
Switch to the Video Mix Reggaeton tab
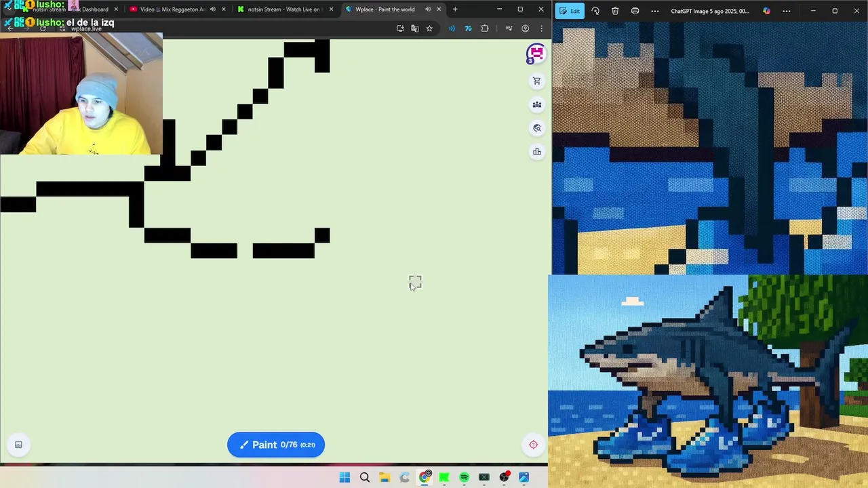tap(173, 9)
